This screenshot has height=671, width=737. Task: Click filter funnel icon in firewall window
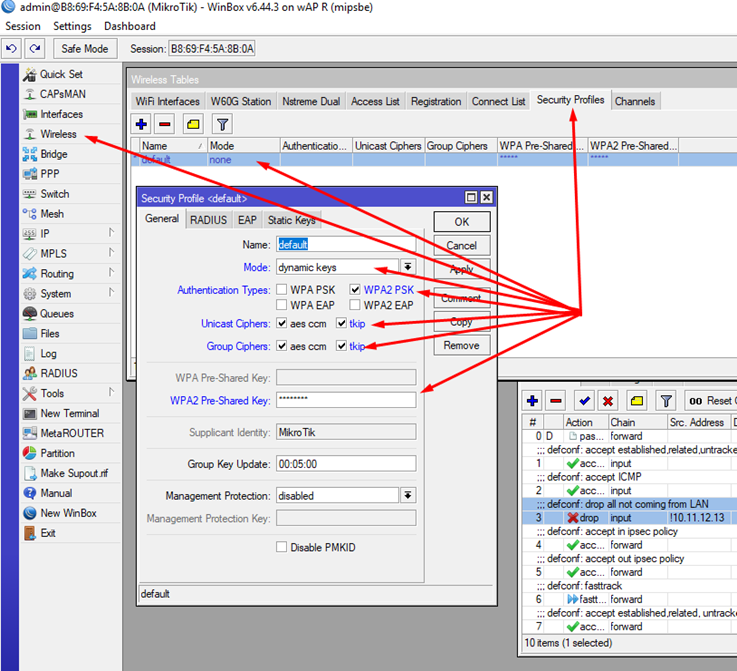666,401
